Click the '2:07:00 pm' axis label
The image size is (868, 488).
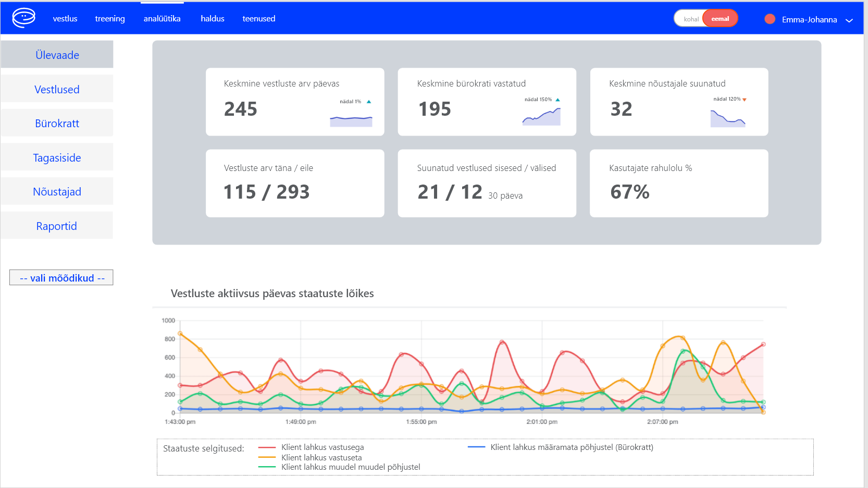point(663,422)
